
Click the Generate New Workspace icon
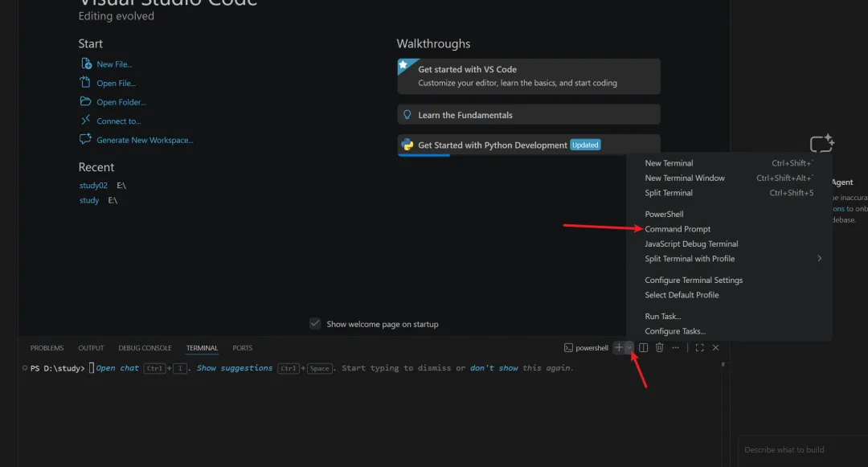pos(85,139)
